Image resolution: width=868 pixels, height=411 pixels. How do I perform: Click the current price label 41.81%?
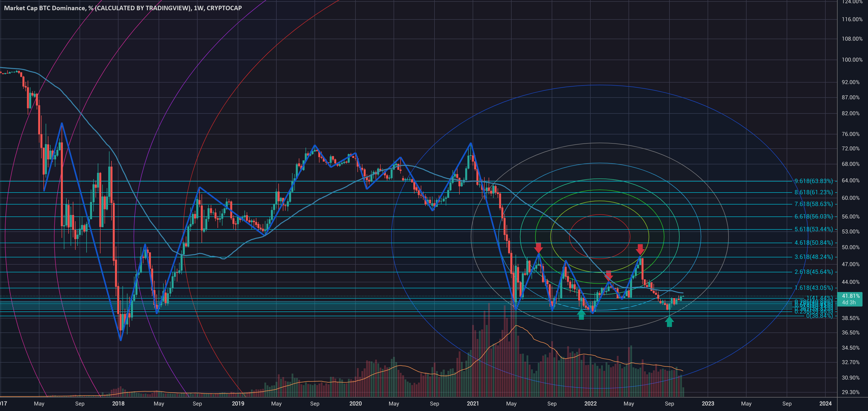coord(851,296)
